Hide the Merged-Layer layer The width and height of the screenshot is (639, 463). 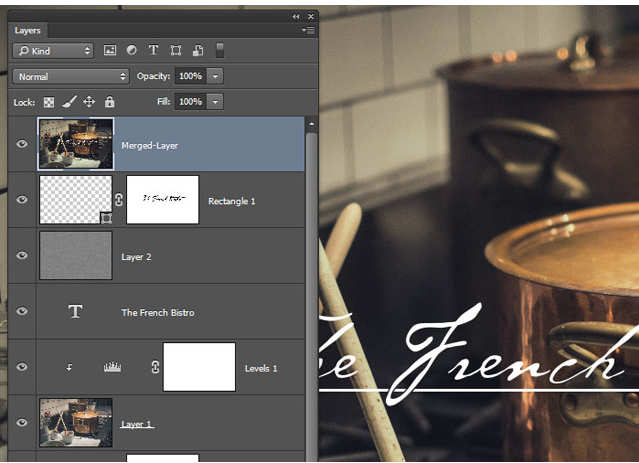coord(22,144)
